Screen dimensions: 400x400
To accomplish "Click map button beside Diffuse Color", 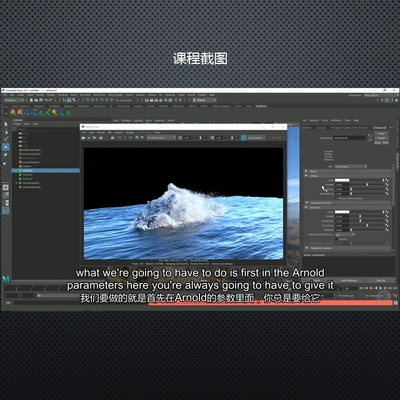I will coord(387,180).
